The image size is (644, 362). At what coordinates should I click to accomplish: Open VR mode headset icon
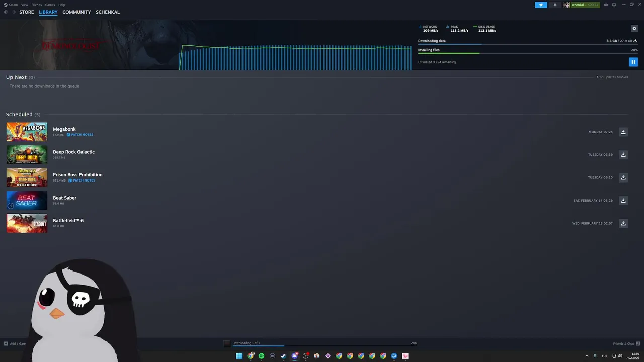tap(606, 5)
